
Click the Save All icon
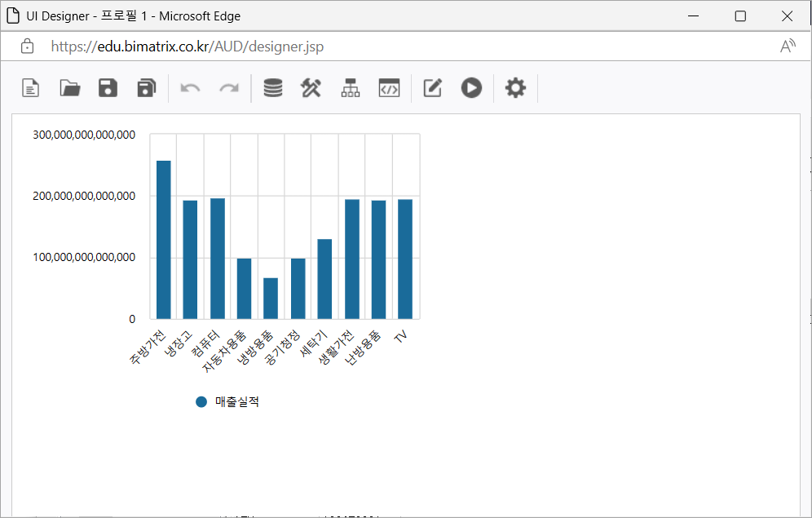point(146,88)
